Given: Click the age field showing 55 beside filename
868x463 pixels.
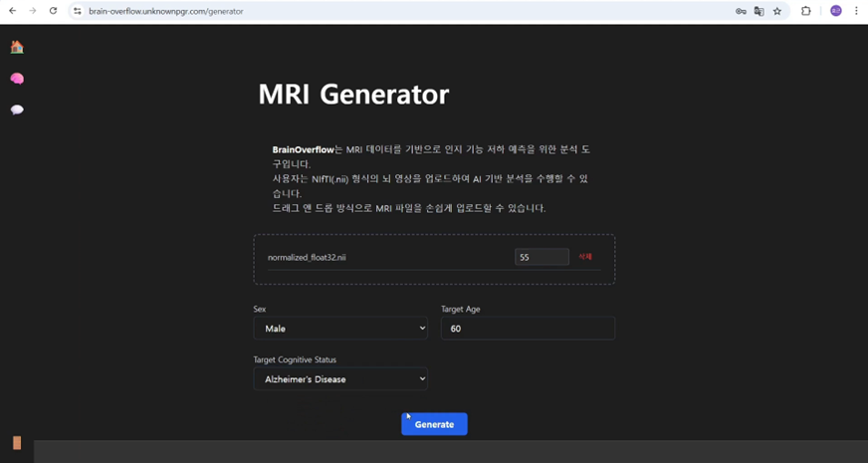Looking at the screenshot, I should click(x=542, y=257).
